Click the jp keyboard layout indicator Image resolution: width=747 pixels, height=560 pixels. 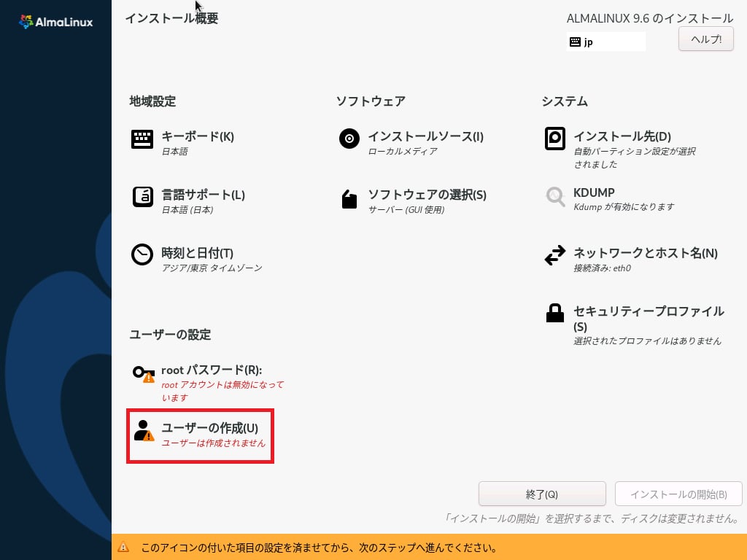point(605,42)
